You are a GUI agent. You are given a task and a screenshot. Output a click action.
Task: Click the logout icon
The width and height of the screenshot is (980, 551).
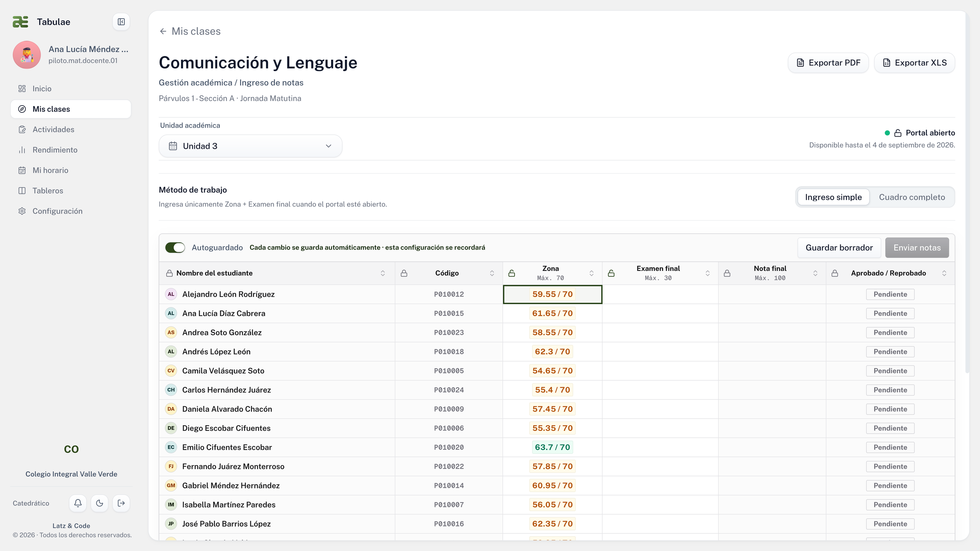tap(121, 503)
